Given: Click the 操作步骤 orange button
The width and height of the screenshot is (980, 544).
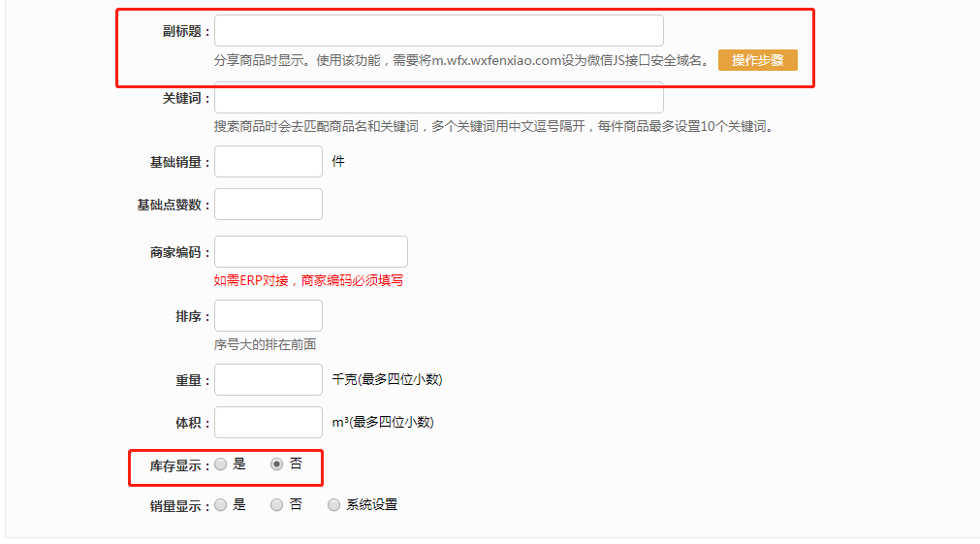Looking at the screenshot, I should [x=757, y=60].
